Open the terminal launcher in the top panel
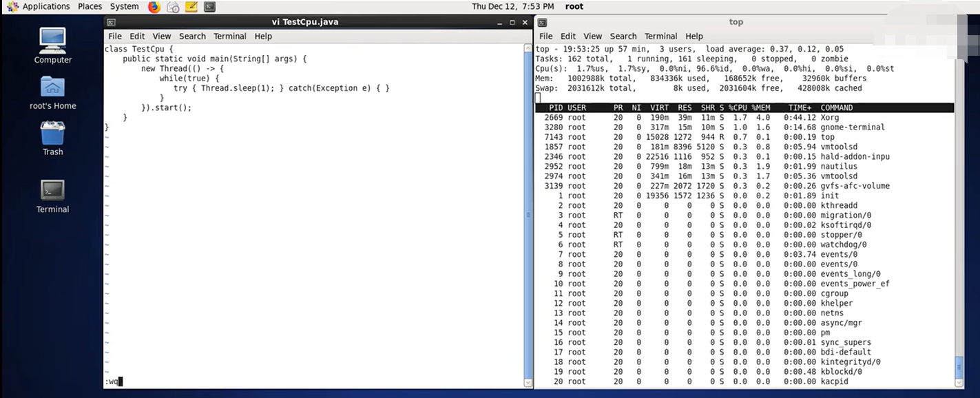 [x=210, y=7]
